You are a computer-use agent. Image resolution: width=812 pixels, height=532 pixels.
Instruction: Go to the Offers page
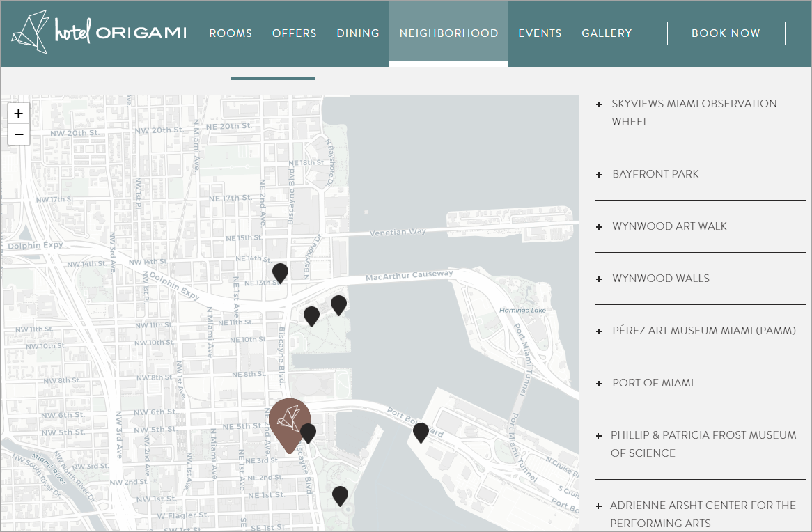(294, 33)
